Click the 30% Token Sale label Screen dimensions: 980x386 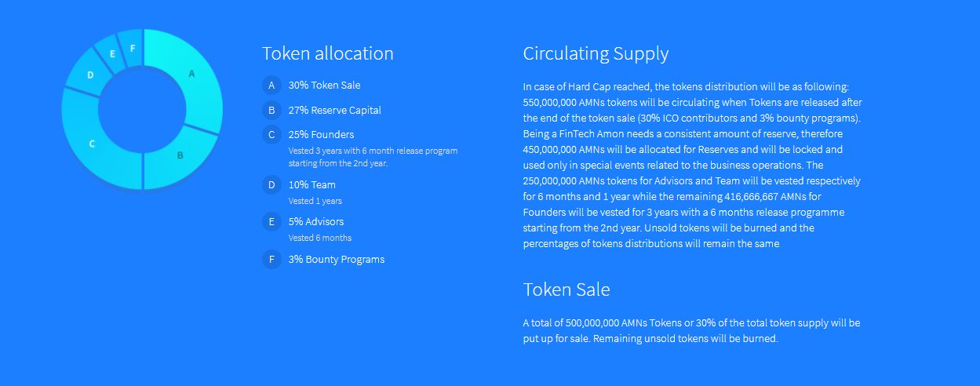pyautogui.click(x=324, y=85)
